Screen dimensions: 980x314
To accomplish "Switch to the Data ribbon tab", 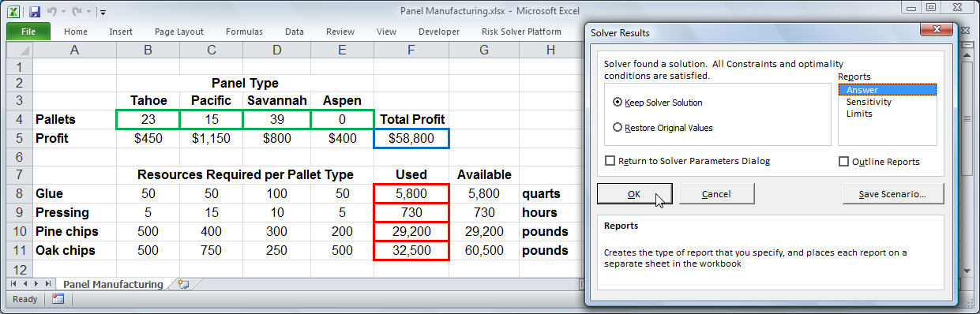I will (295, 32).
